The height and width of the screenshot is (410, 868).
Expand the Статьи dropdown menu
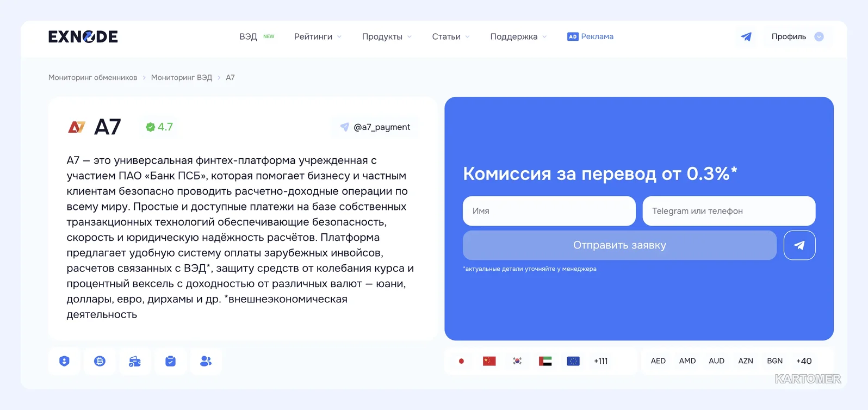click(451, 36)
